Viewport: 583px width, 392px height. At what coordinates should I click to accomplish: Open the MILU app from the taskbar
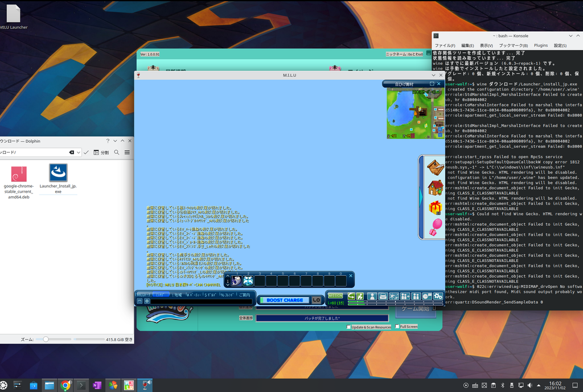coord(129,385)
